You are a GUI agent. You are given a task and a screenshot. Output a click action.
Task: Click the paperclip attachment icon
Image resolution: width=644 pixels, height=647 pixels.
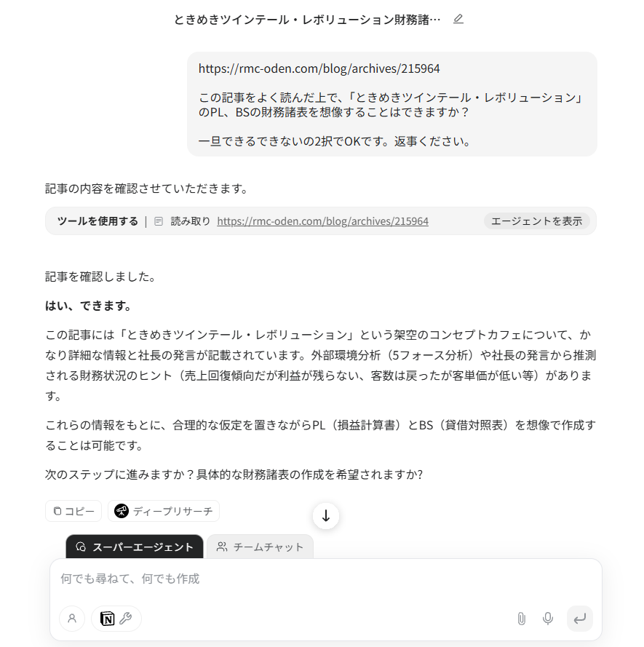click(522, 619)
